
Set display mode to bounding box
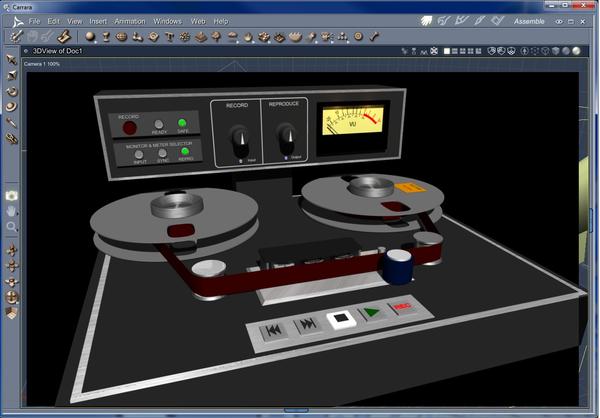(535, 51)
